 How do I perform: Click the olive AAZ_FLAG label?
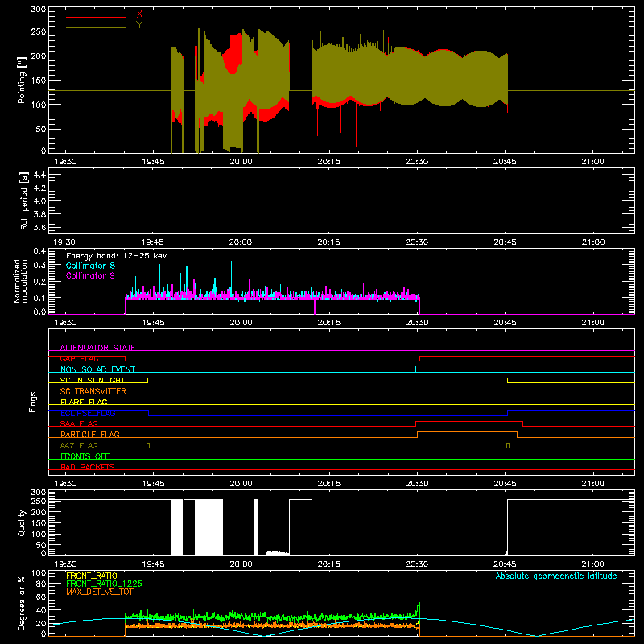pos(79,445)
